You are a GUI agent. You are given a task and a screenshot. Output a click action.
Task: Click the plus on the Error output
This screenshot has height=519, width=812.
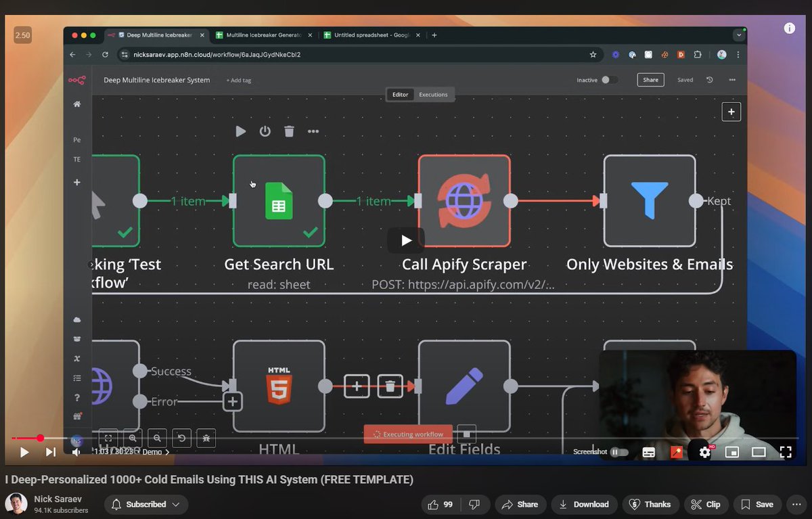coord(232,401)
